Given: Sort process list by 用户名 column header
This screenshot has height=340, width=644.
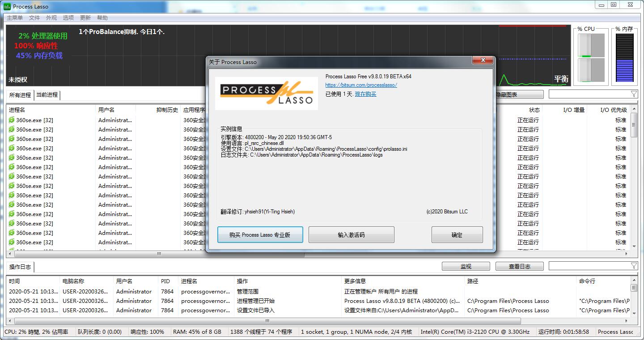Looking at the screenshot, I should coord(115,110).
